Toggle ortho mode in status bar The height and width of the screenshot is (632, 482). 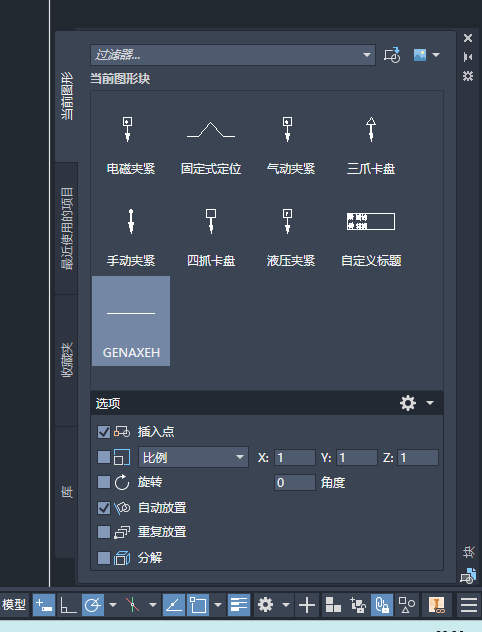point(68,605)
